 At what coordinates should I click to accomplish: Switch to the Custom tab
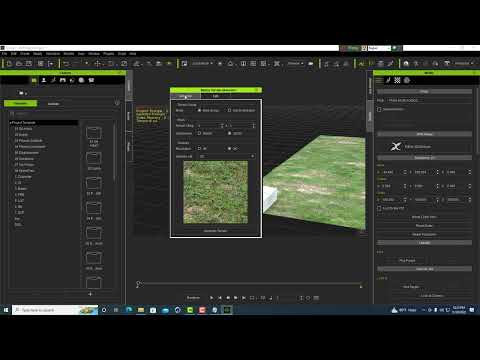(53, 104)
